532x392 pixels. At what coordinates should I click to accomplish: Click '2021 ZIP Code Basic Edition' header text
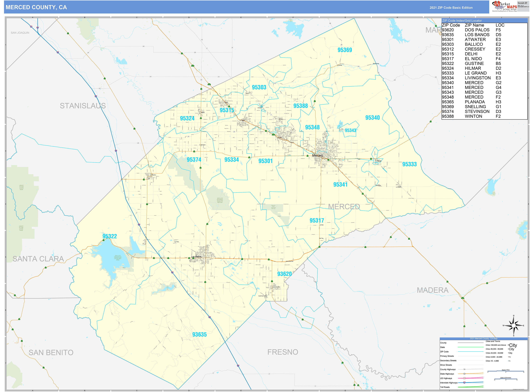(x=451, y=8)
